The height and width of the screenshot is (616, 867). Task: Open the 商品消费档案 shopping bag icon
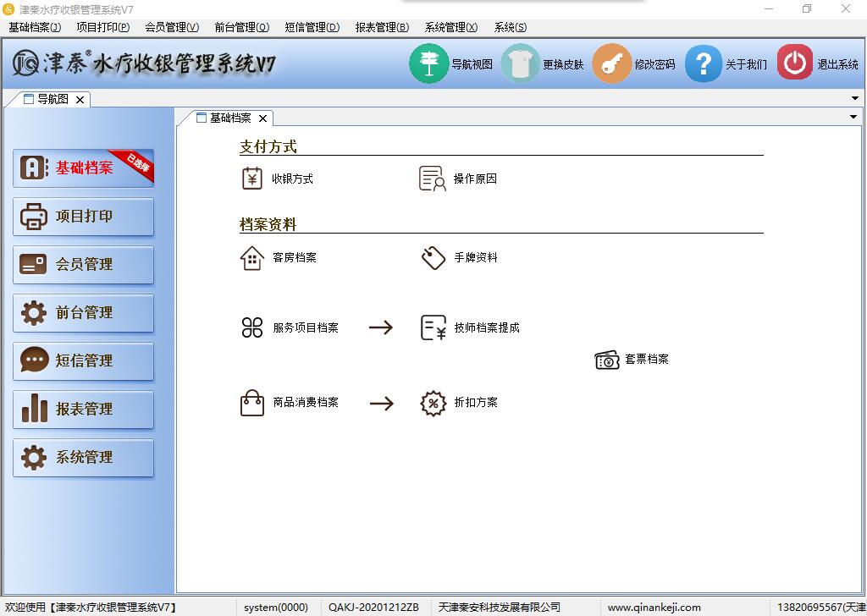tap(252, 403)
